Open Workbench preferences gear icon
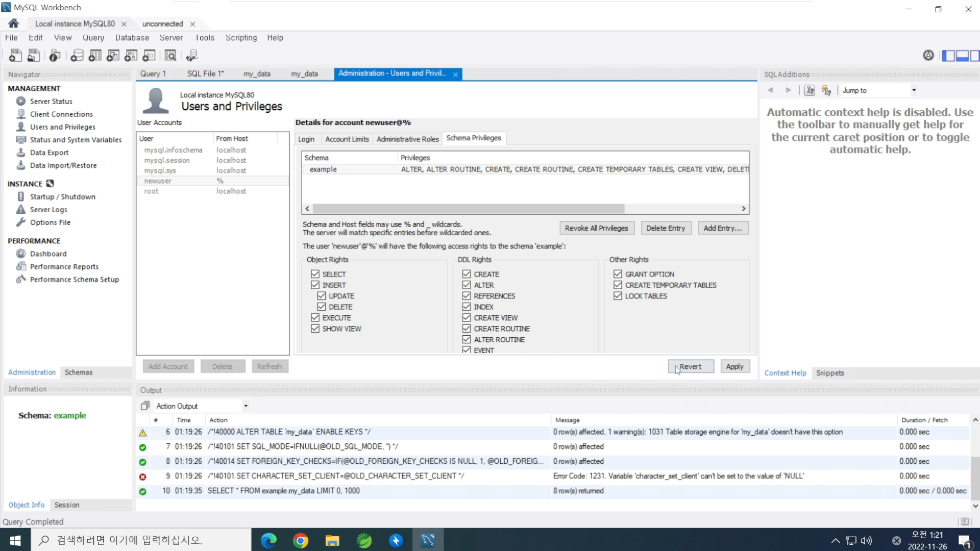The height and width of the screenshot is (551, 980). (928, 55)
